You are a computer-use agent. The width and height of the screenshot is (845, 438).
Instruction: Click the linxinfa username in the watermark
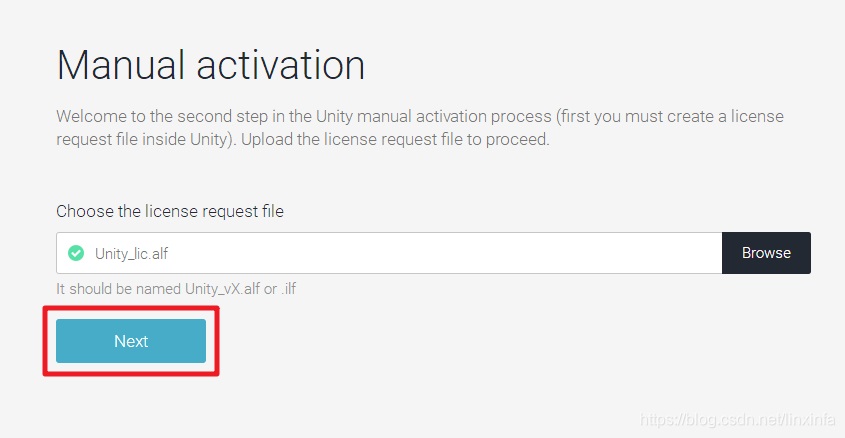pos(811,420)
